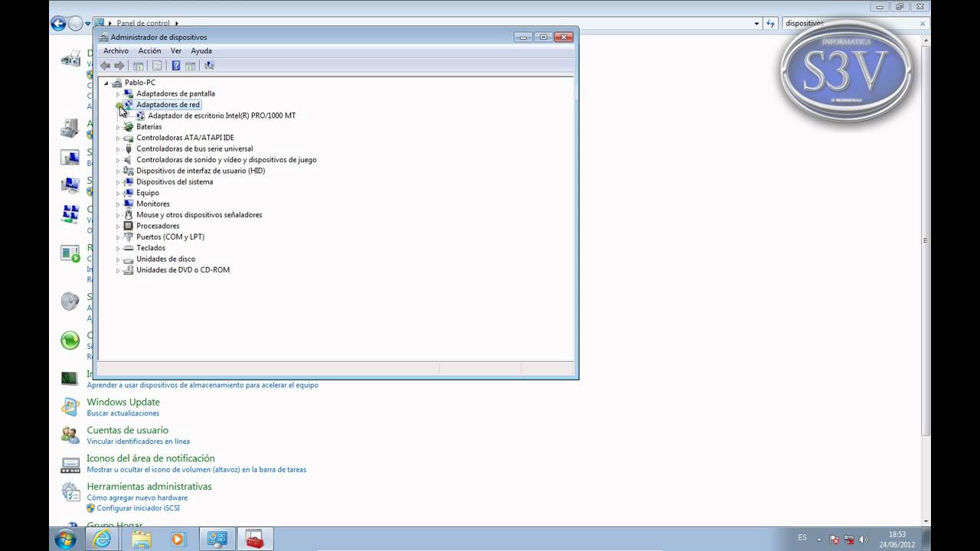Expand Controladoras ATA/ATAPI IDE node
Image resolution: width=980 pixels, height=551 pixels.
(x=118, y=138)
